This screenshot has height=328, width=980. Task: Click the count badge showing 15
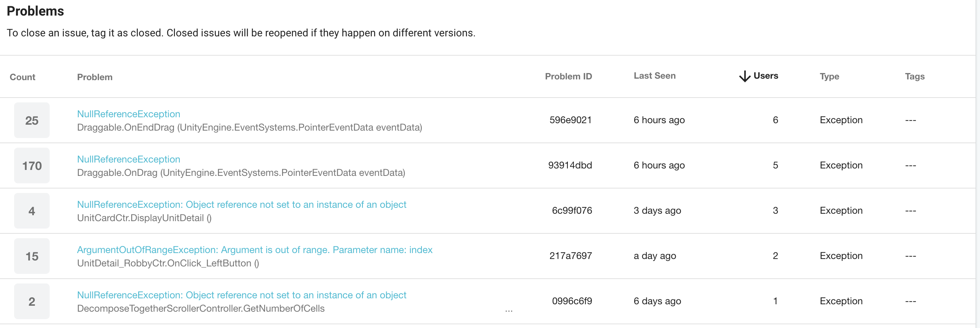(x=32, y=256)
